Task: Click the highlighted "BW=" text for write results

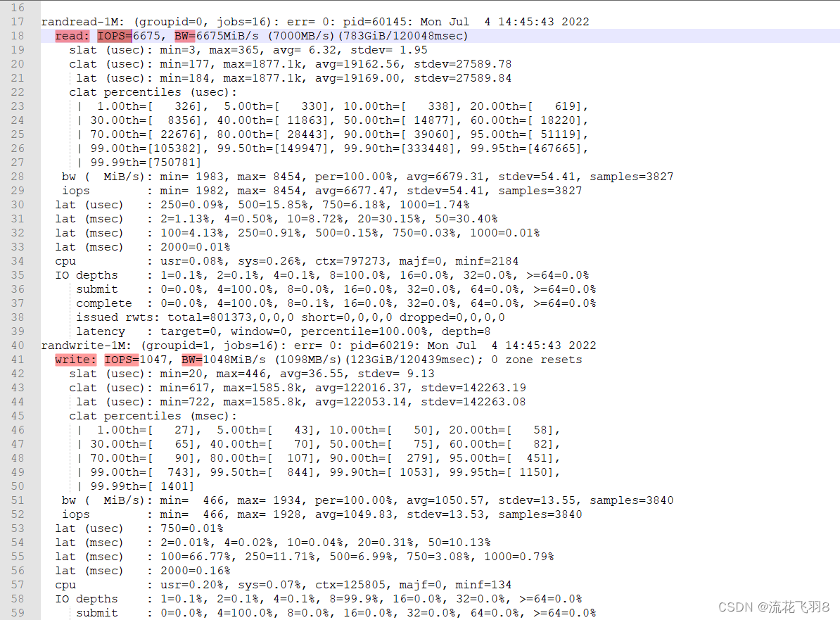Action: [191, 359]
